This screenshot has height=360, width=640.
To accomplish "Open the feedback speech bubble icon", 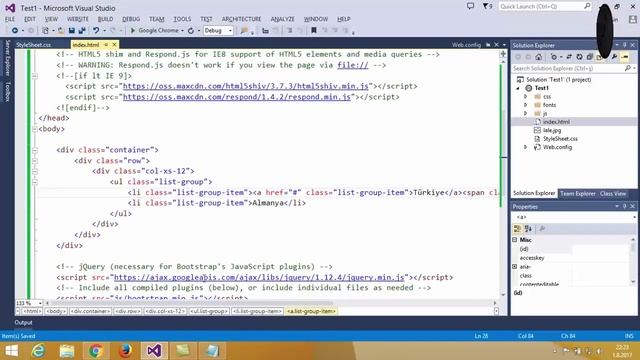I will pos(470,6).
